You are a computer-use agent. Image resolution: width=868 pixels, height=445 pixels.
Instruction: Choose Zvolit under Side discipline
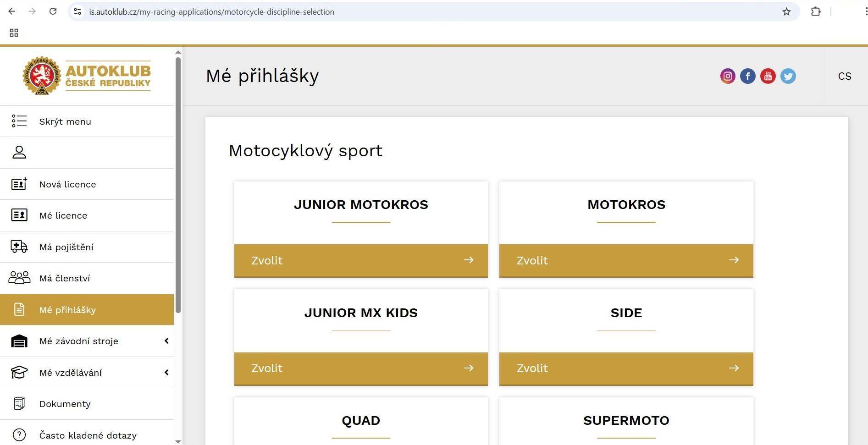[x=626, y=368]
